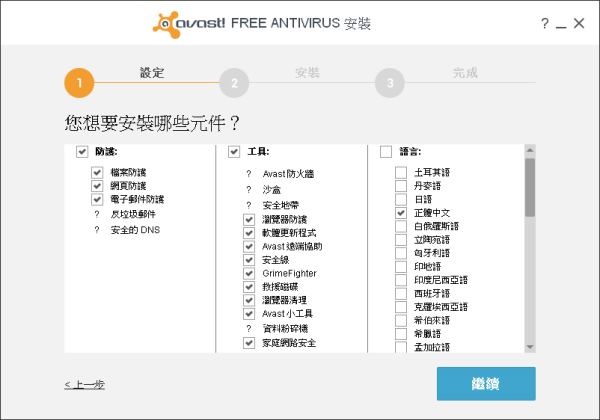This screenshot has width=600, height=420.
Task: Close the installer window
Action: [x=579, y=23]
